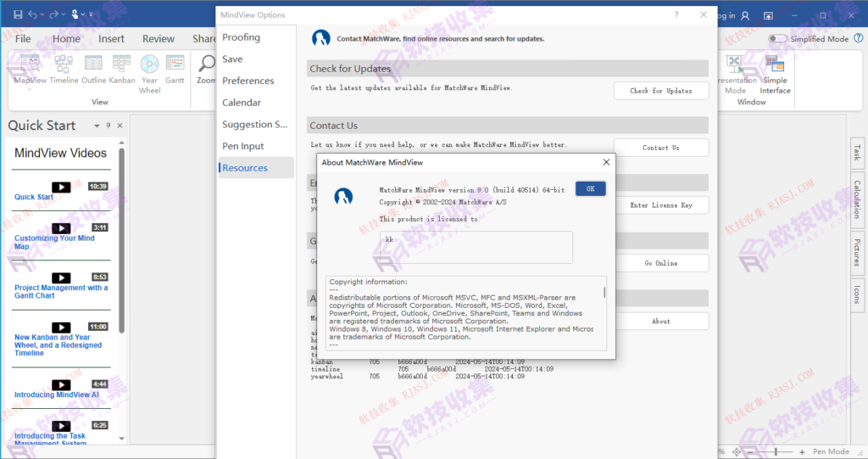Open the undo history dropdown arrow
Viewport: 868px width, 459px height.
pos(43,15)
